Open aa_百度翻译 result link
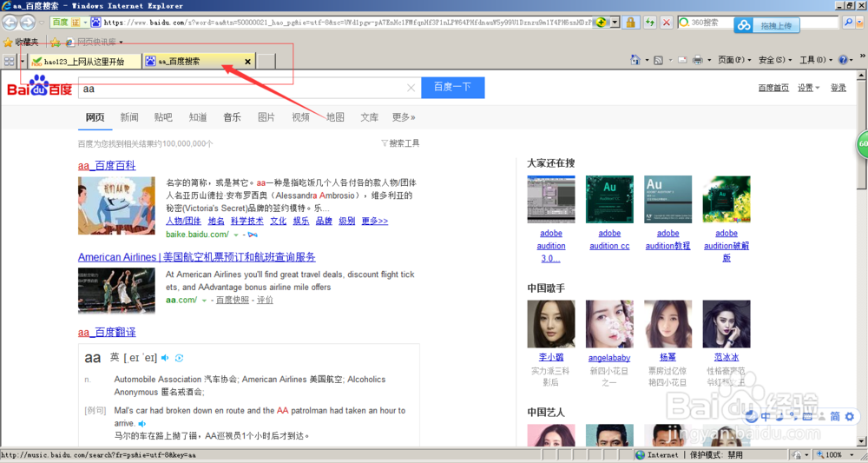 point(107,333)
